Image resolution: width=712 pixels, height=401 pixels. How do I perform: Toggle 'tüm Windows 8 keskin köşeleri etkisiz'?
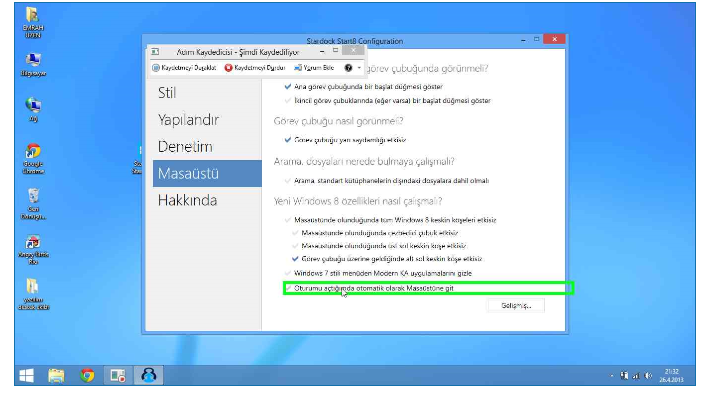[287, 220]
